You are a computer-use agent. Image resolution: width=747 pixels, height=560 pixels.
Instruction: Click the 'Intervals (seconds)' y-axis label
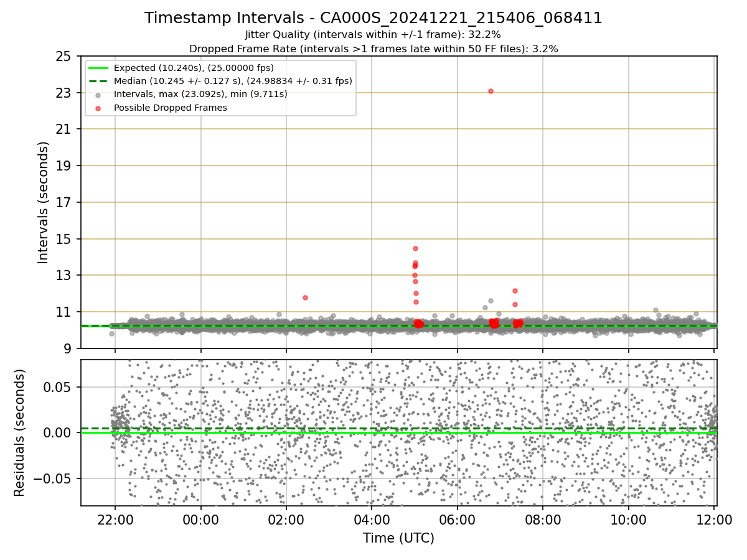click(x=44, y=202)
